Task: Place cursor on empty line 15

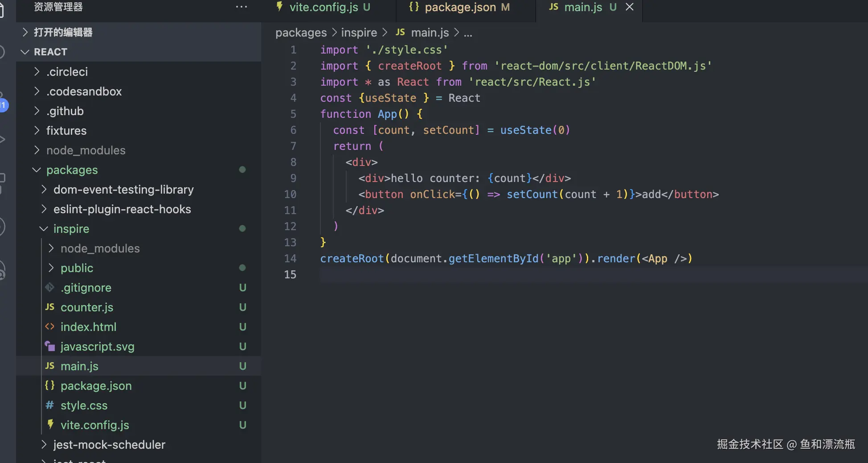Action: 594,275
